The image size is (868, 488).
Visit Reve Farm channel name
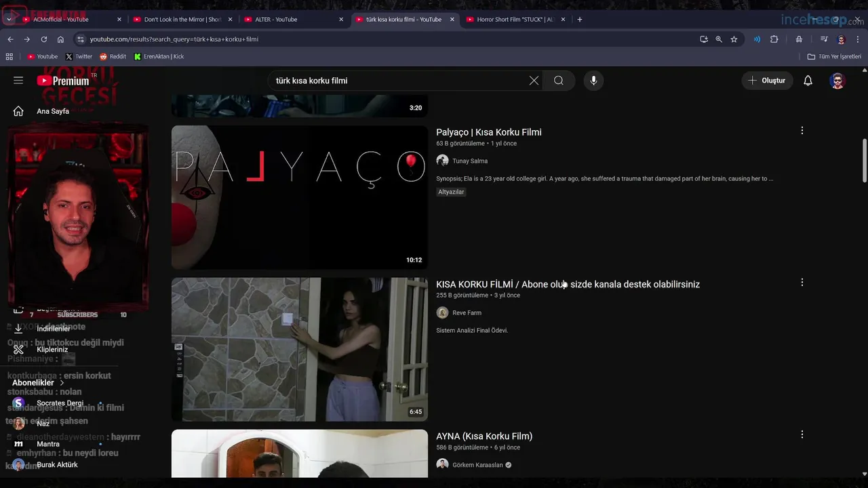point(467,312)
